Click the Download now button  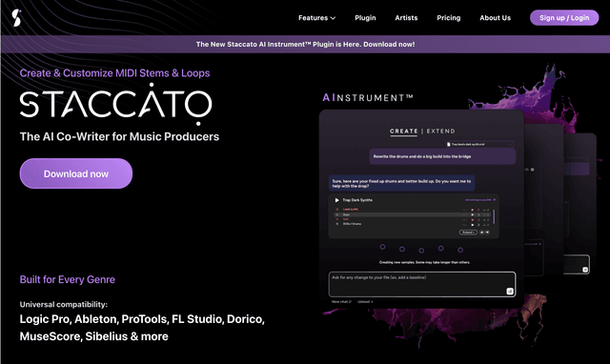pos(76,173)
